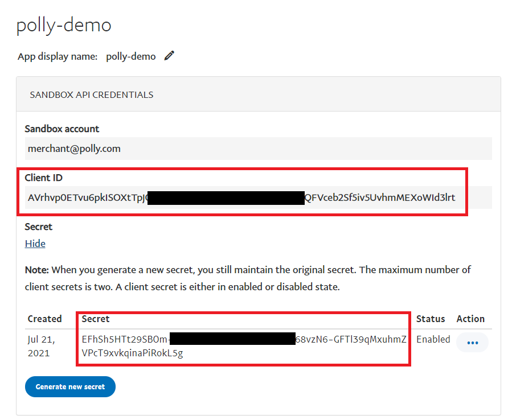The width and height of the screenshot is (508, 420).
Task: Click the Client ID label
Action: point(44,178)
